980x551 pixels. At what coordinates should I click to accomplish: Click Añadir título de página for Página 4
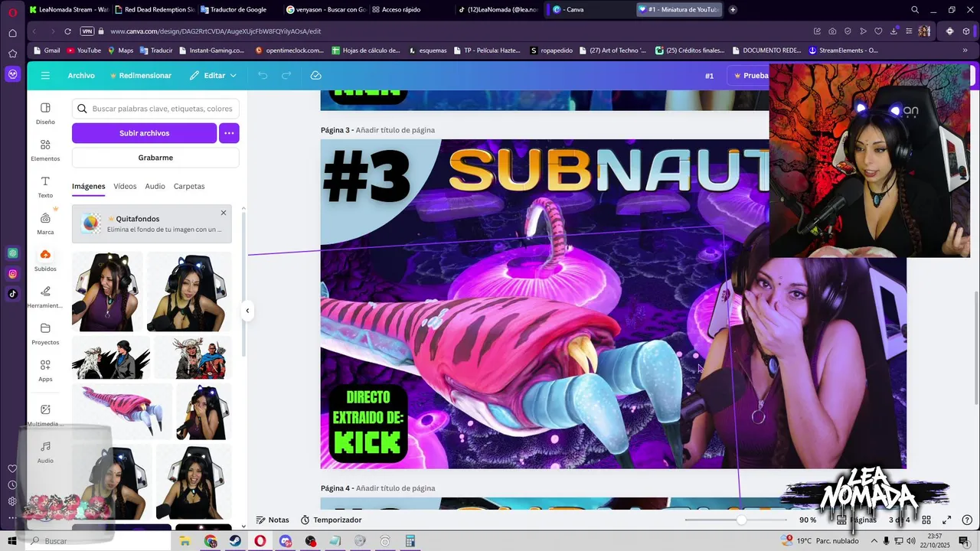[395, 488]
